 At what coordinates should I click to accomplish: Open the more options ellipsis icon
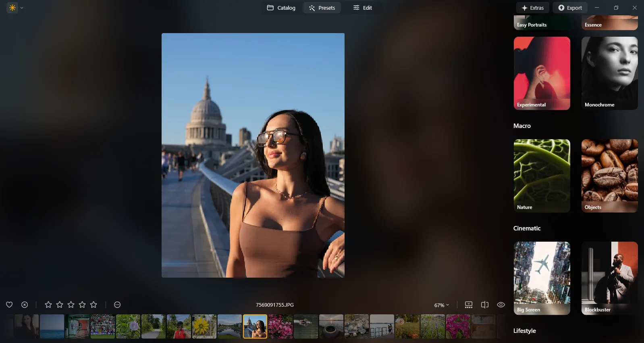[117, 305]
